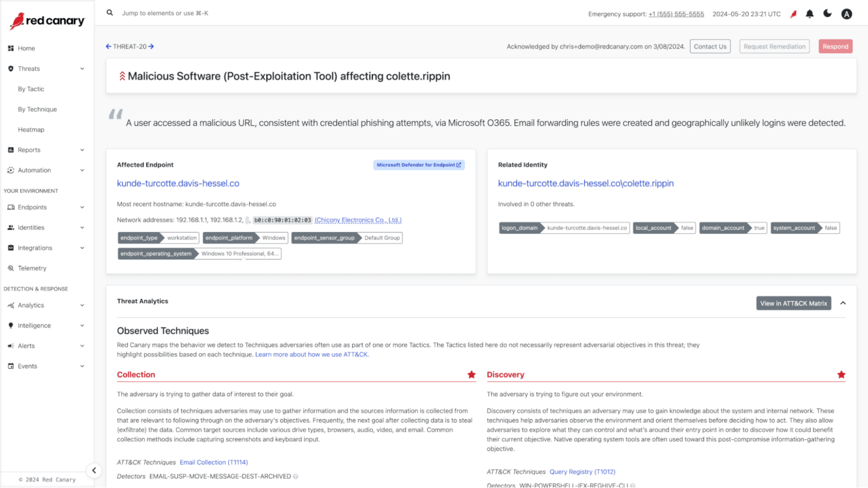Click the Automation icon in the sidebar
Image resolution: width=868 pixels, height=488 pixels.
(11, 170)
